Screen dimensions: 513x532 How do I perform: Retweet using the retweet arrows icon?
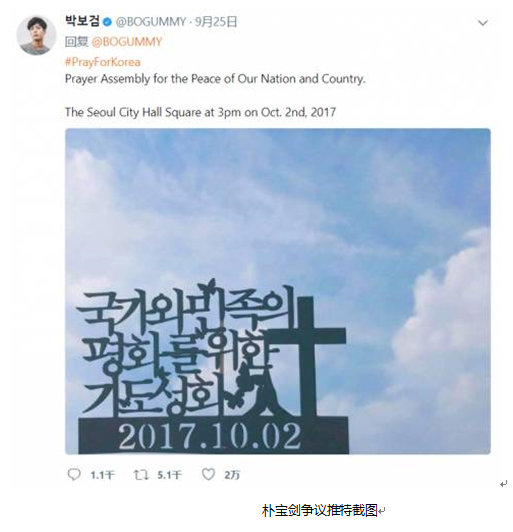tap(140, 475)
